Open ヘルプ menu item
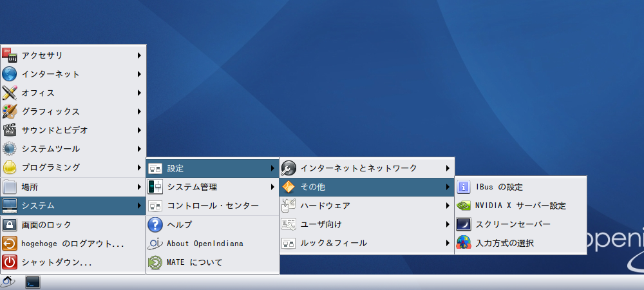The image size is (644, 290). click(x=213, y=225)
